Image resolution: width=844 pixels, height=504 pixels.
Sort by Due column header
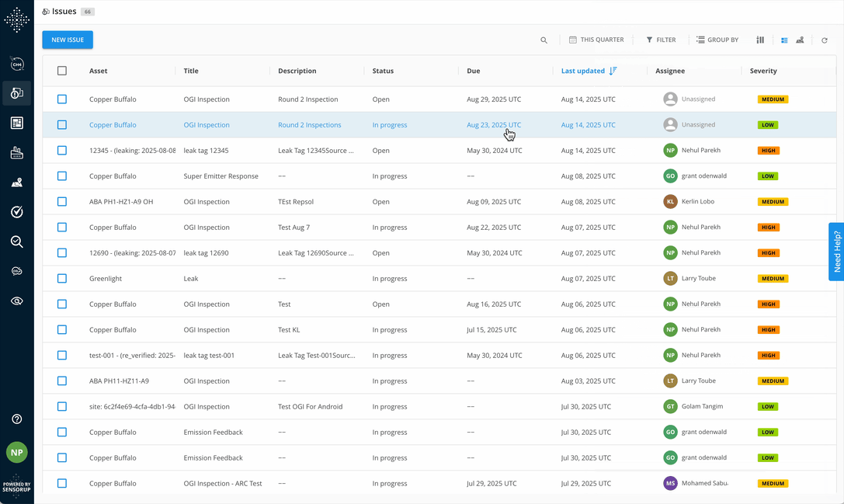473,71
